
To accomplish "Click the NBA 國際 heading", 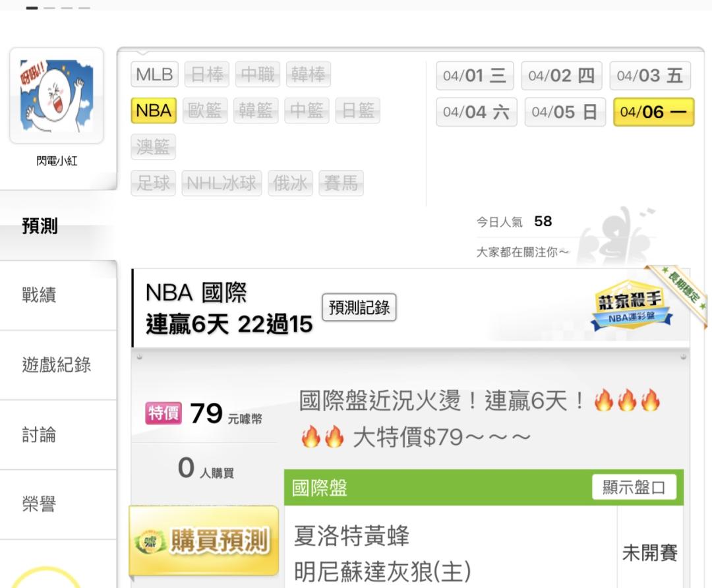I will pyautogui.click(x=196, y=293).
